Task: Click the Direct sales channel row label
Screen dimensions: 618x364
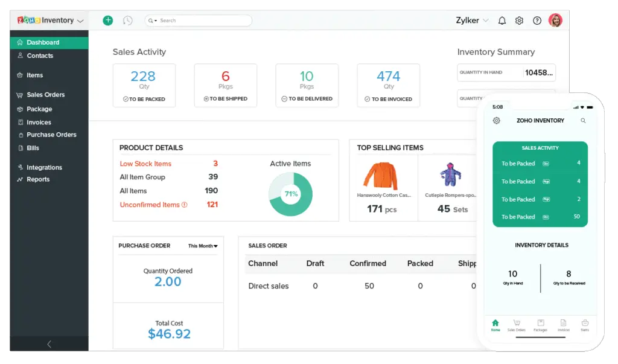Action: coord(269,286)
